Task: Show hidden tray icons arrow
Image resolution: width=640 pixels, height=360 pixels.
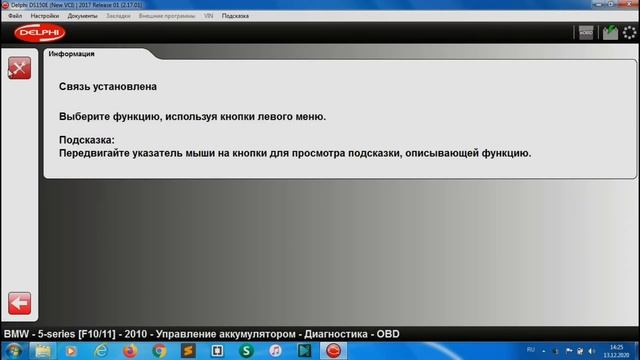Action: click(x=544, y=351)
